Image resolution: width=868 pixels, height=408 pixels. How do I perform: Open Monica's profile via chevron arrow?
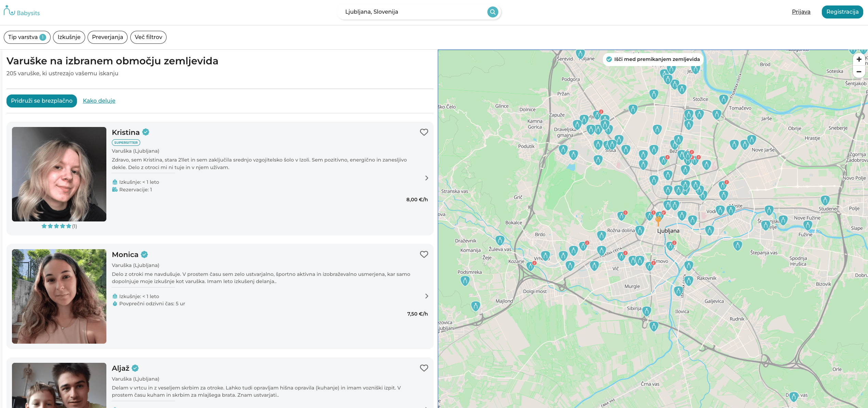(x=426, y=296)
